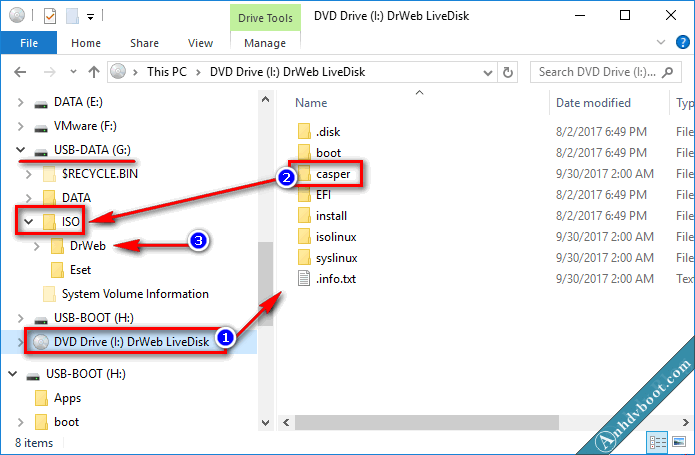The image size is (695, 455).
Task: Click the New folder quick access icon
Action: coord(72,16)
